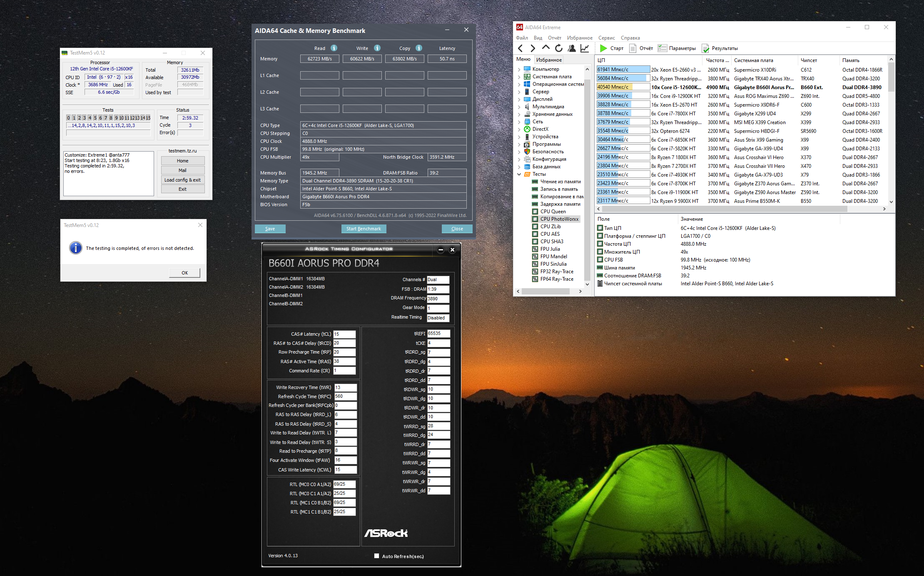
Task: Open the Сервис menu
Action: click(x=606, y=38)
